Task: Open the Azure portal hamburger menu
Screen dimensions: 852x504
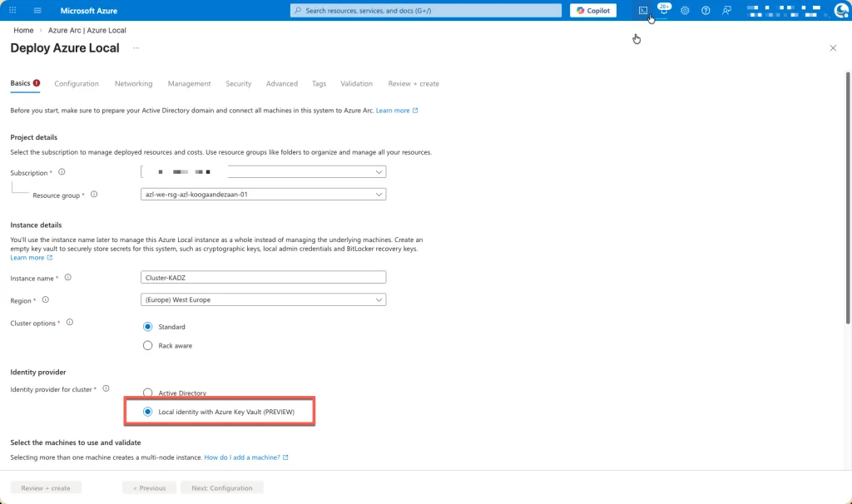Action: click(37, 11)
